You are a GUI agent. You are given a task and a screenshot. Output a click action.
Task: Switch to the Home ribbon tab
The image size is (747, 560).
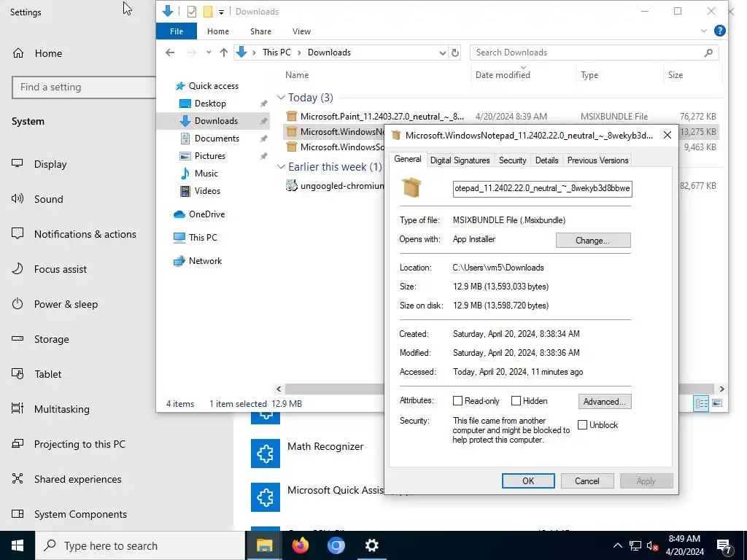[x=217, y=31]
